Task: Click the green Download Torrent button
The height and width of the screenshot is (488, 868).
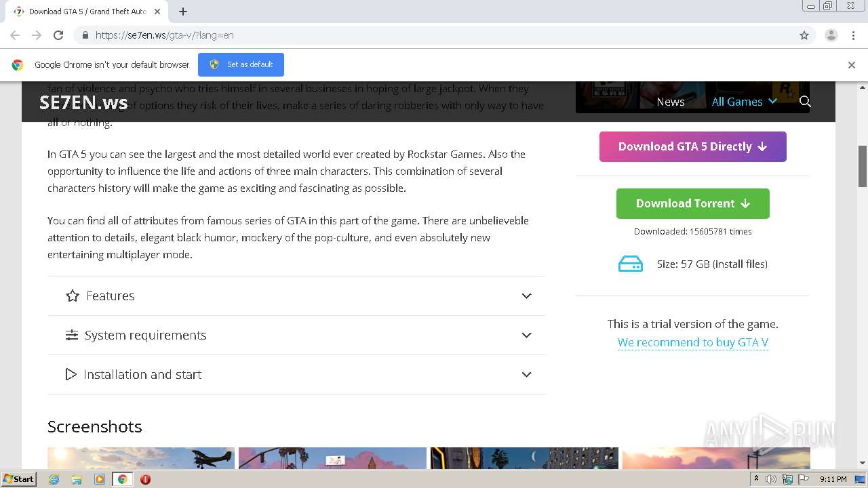Action: pyautogui.click(x=692, y=203)
